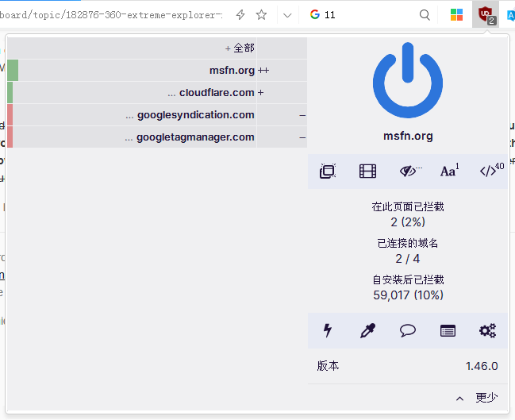Toggle popup blocking for this site
The height and width of the screenshot is (420, 515).
tap(328, 171)
